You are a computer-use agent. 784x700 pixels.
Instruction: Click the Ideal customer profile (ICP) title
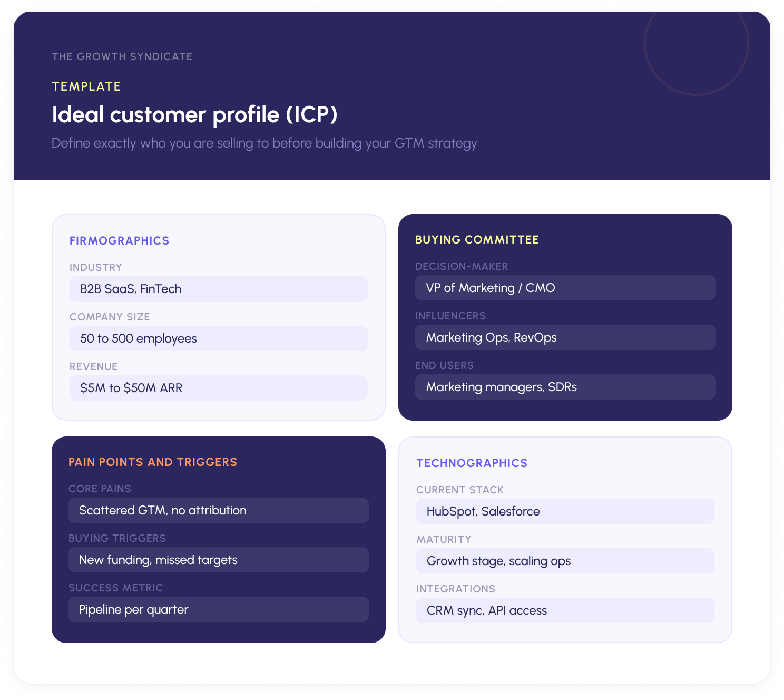[x=194, y=114]
